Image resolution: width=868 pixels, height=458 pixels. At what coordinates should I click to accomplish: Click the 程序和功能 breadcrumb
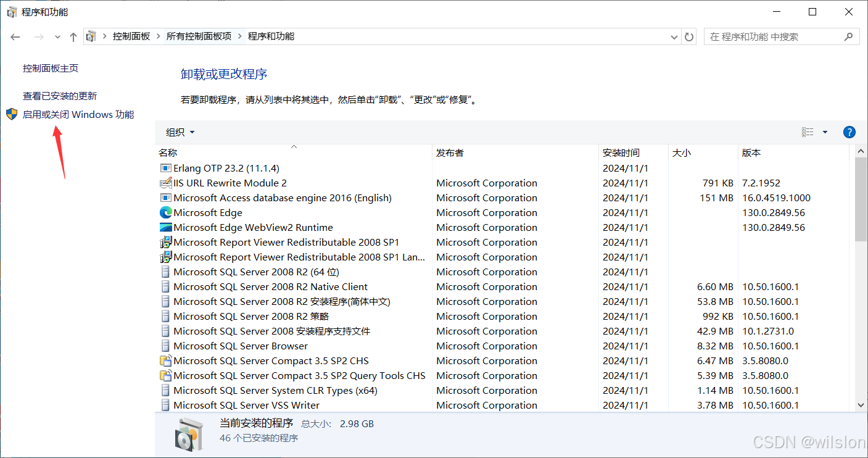coord(271,36)
